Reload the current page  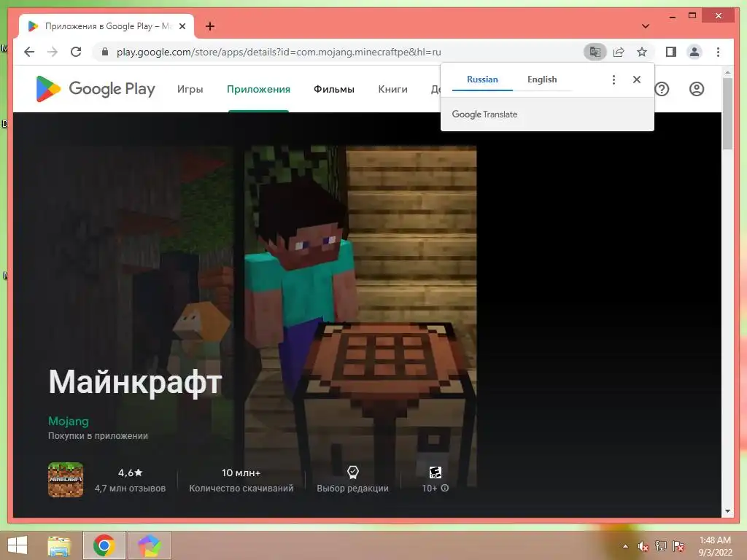coord(76,52)
